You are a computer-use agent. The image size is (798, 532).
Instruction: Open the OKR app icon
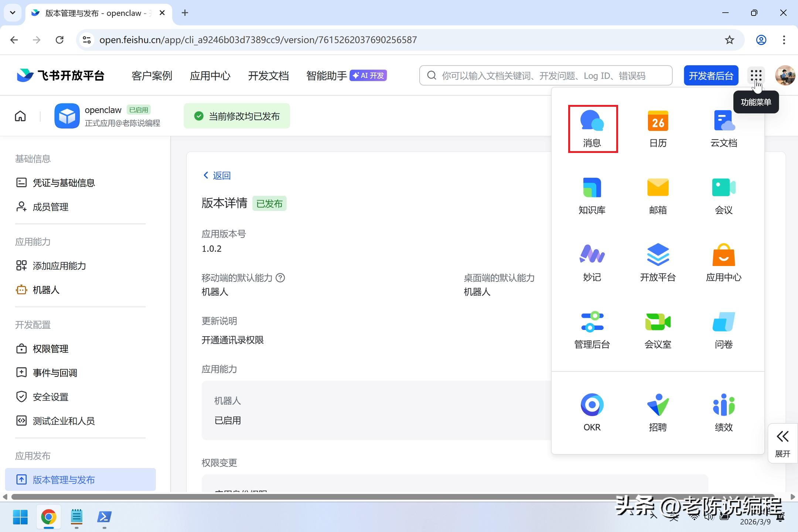tap(592, 412)
